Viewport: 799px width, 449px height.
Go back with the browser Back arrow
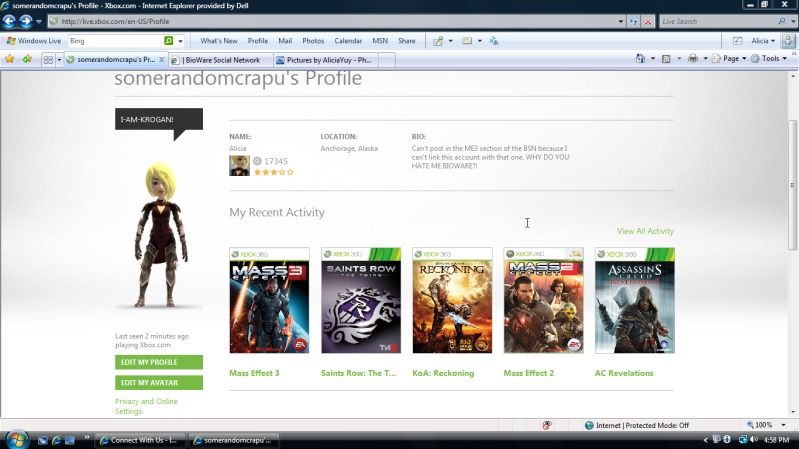click(x=9, y=21)
